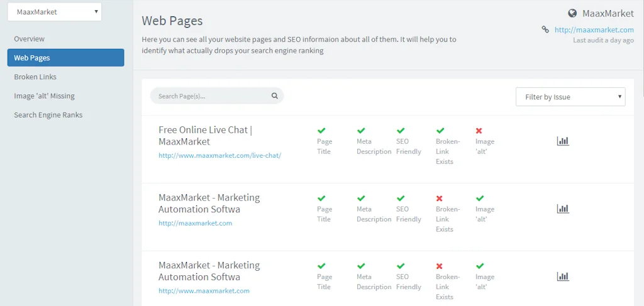Click Image 'alt' checkmark in www.maaxmarket.com row

(480, 266)
